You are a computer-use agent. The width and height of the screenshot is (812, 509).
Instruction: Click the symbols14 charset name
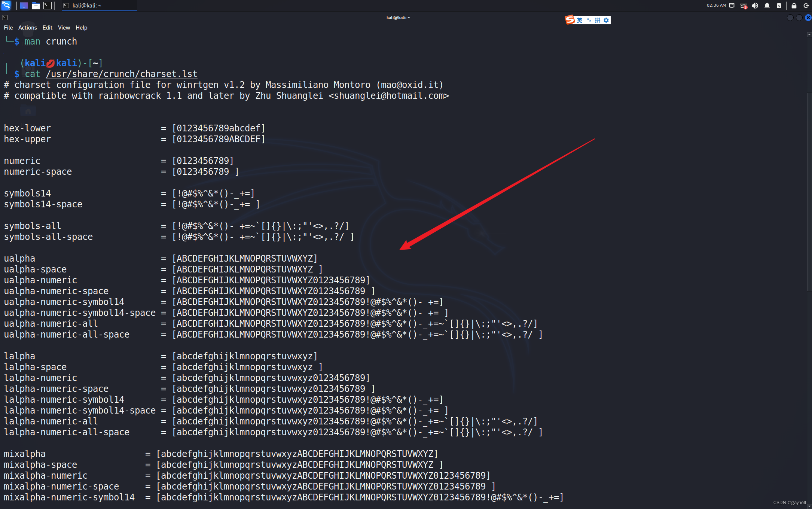click(27, 193)
